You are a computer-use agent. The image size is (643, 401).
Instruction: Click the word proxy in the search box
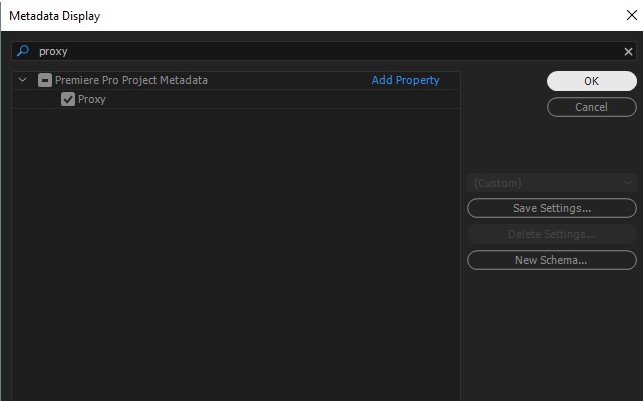(53, 51)
